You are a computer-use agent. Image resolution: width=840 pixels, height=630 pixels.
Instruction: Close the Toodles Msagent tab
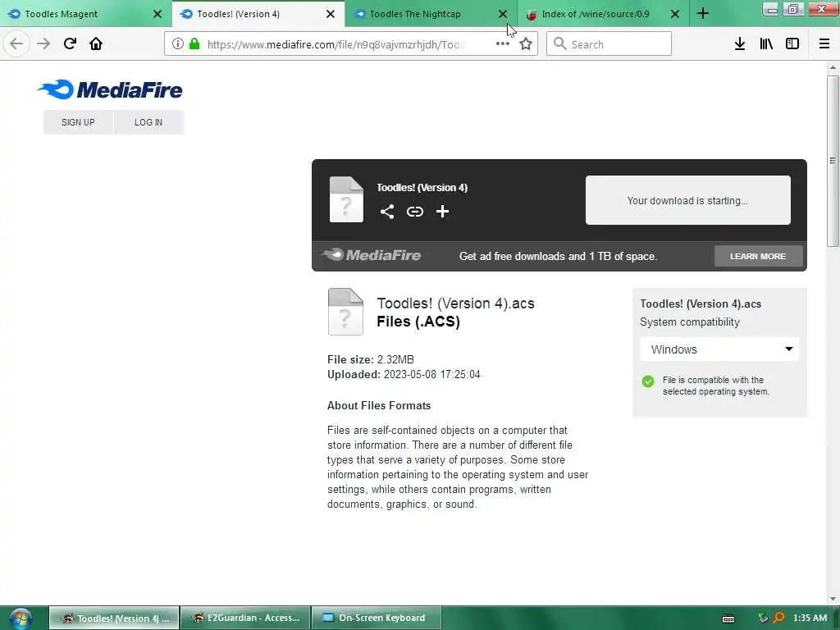click(x=157, y=14)
